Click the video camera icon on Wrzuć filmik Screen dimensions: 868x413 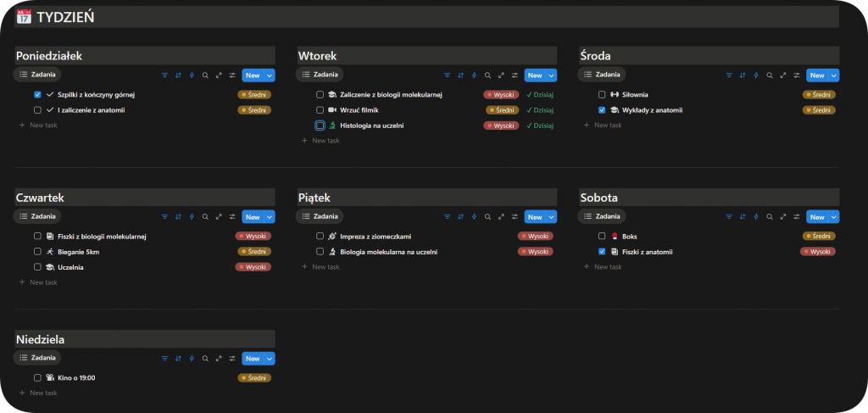coord(332,110)
